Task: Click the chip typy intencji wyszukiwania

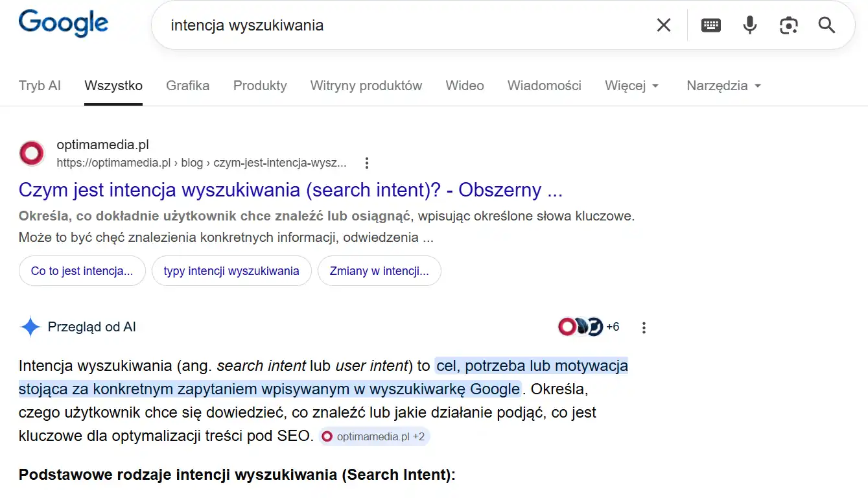Action: [x=231, y=270]
